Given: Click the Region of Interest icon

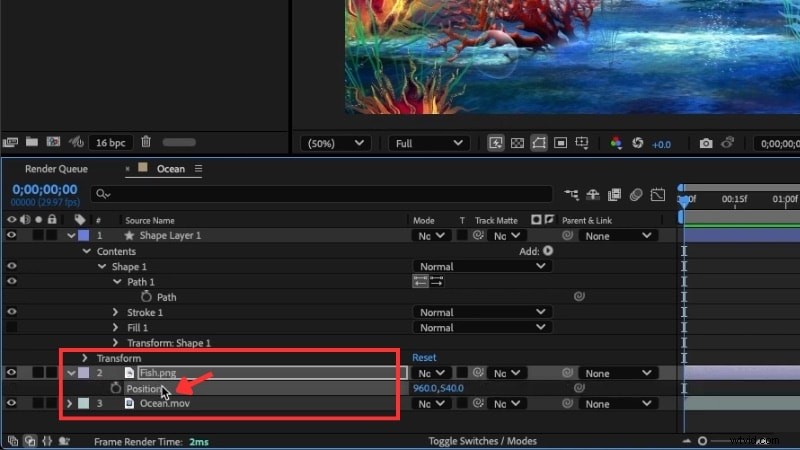Looking at the screenshot, I should pos(560,143).
